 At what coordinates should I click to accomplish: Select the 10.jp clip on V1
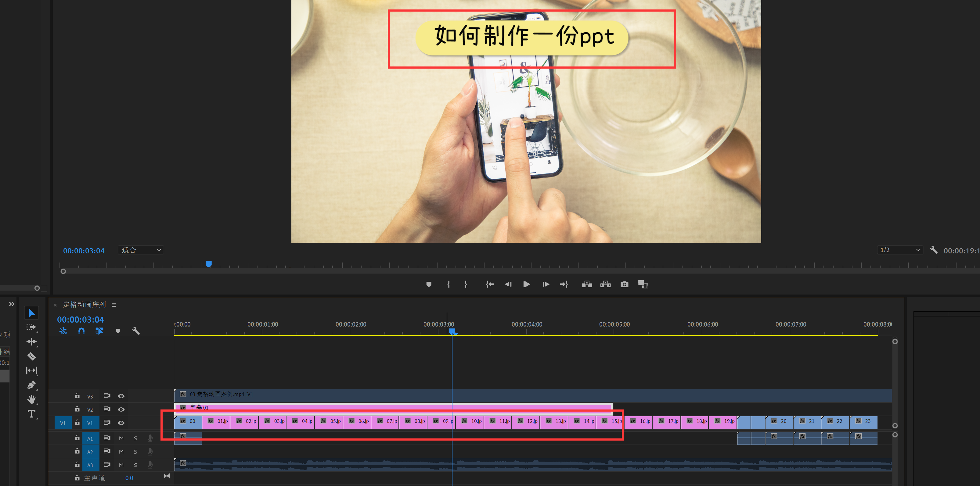[470, 422]
